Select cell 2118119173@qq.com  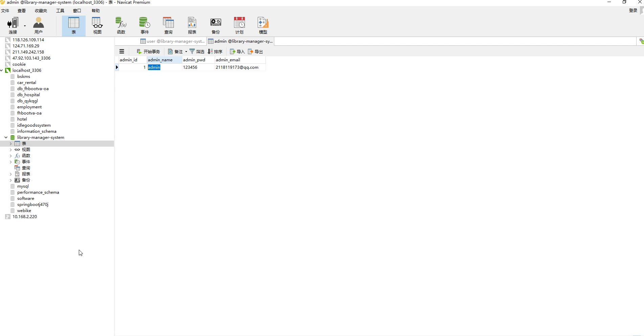pos(240,67)
